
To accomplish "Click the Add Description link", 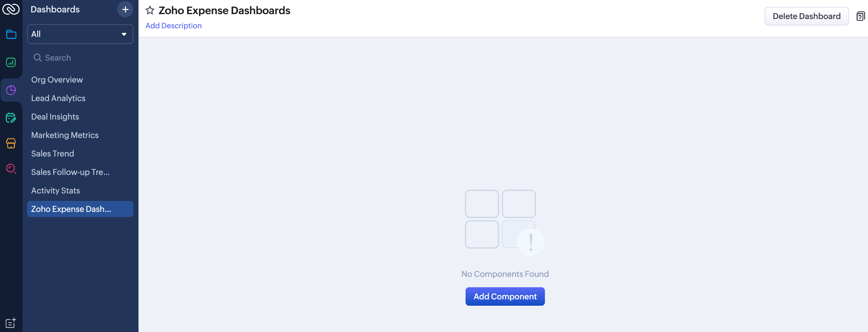I will 173,25.
